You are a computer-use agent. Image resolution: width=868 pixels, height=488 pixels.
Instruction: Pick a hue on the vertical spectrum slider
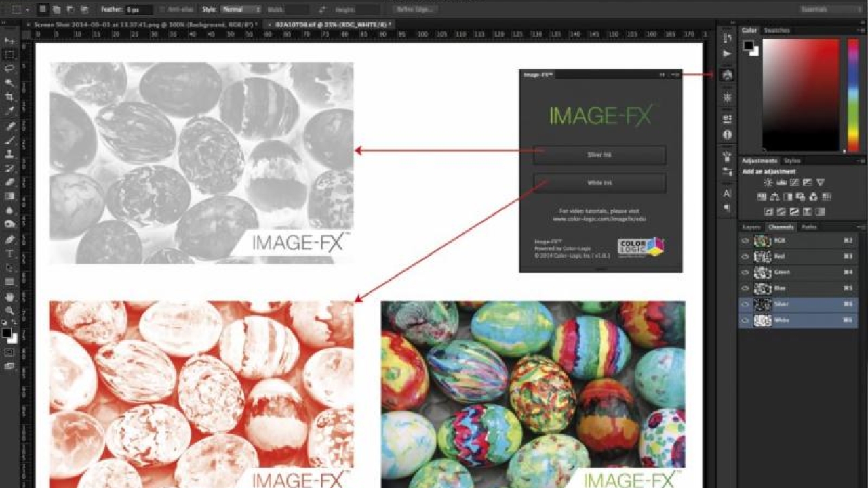[853, 95]
